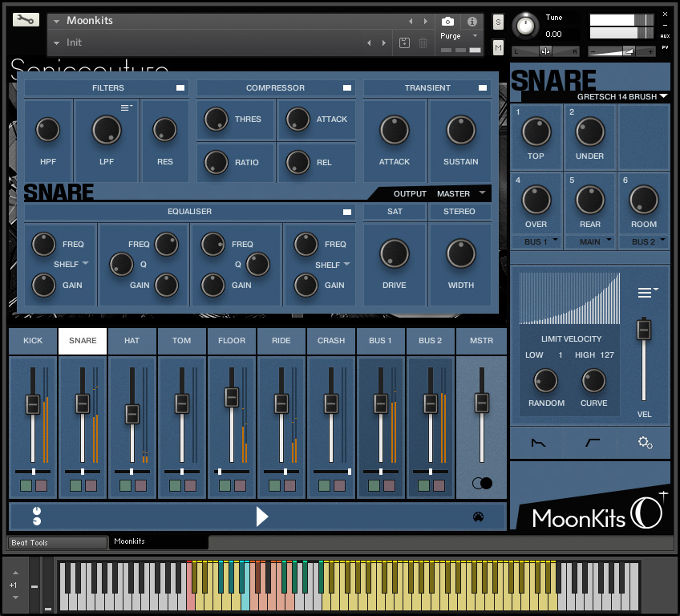
Task: Select the RIDE channel button
Action: coord(281,341)
